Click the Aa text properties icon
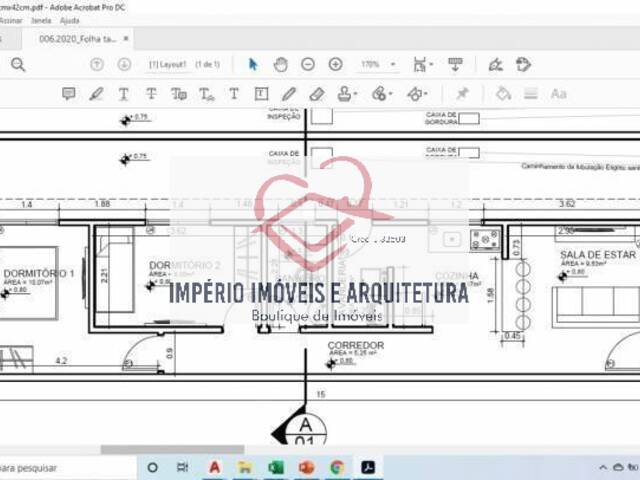 (x=558, y=94)
